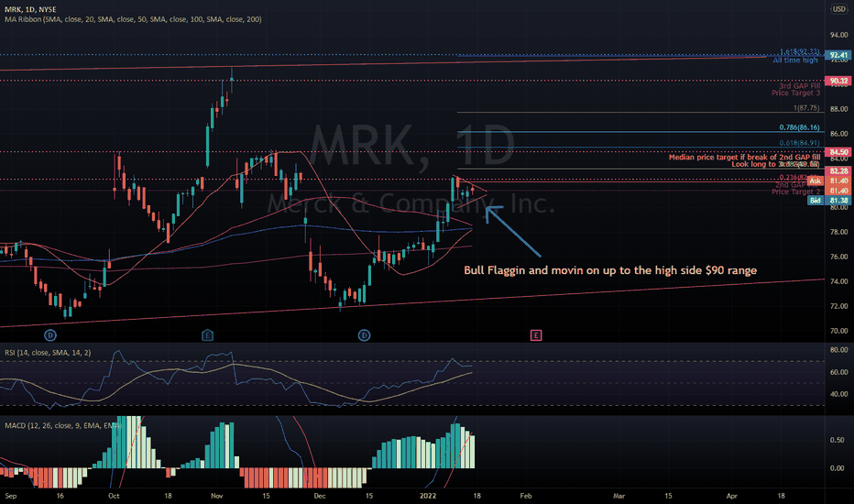The image size is (854, 504).
Task: Click the 74.00 price axis value
Action: coord(838,281)
